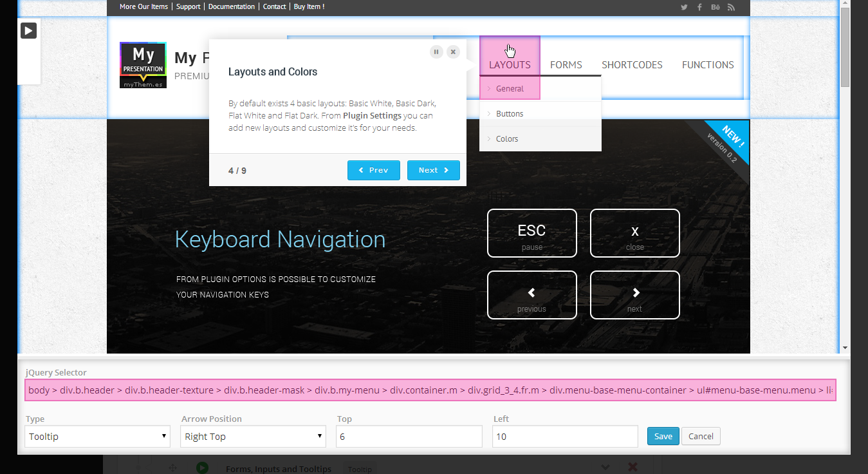This screenshot has height=474, width=868.
Task: Open the FORMS menu
Action: [566, 64]
